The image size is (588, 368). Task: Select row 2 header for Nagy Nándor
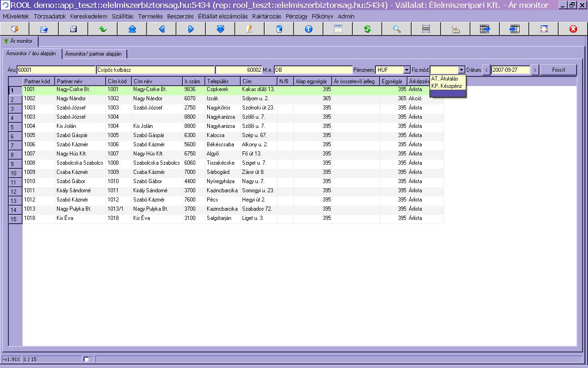[x=15, y=99]
